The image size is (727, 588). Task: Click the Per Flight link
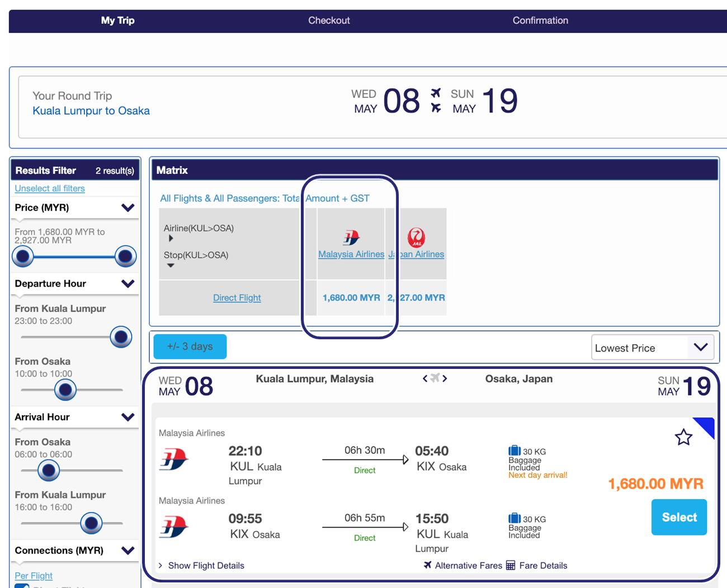[34, 576]
